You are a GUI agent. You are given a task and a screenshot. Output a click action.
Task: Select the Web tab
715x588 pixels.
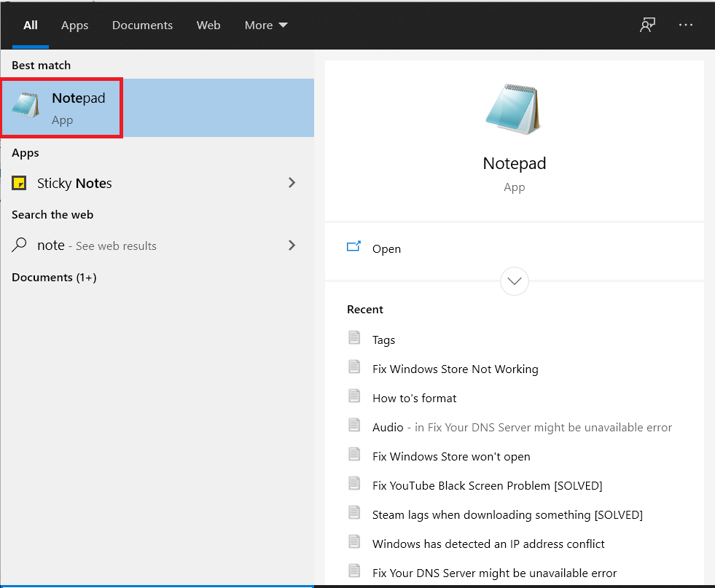[x=208, y=25]
